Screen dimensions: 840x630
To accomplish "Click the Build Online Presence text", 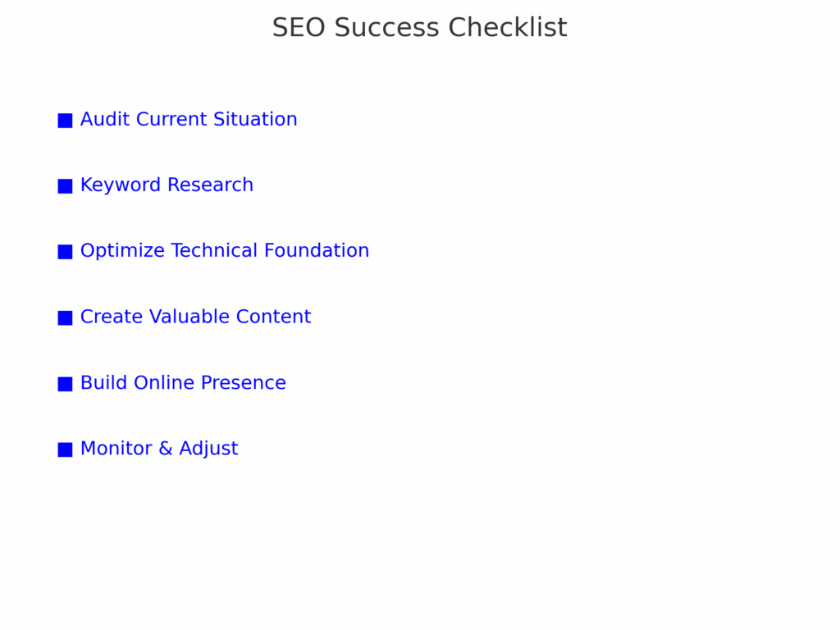I will click(x=183, y=383).
